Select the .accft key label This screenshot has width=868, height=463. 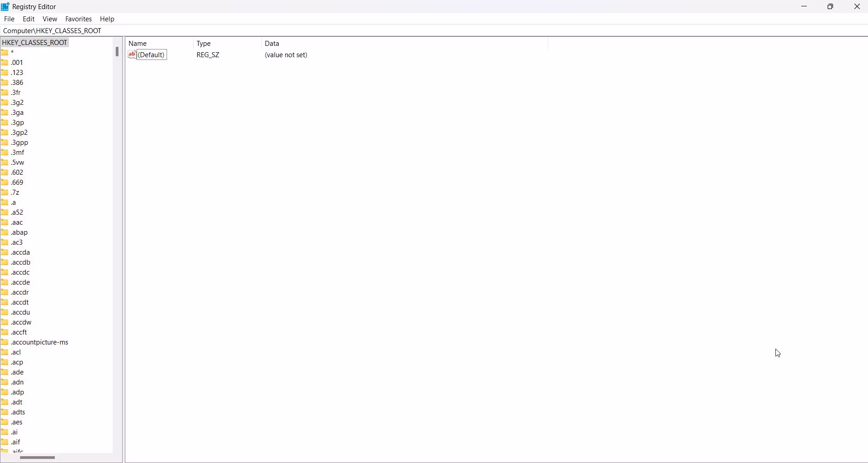click(20, 332)
